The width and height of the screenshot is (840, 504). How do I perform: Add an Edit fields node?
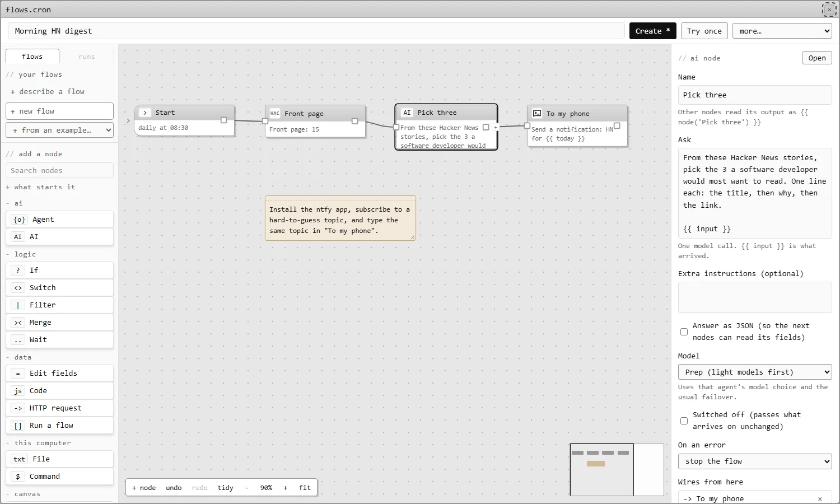point(59,374)
